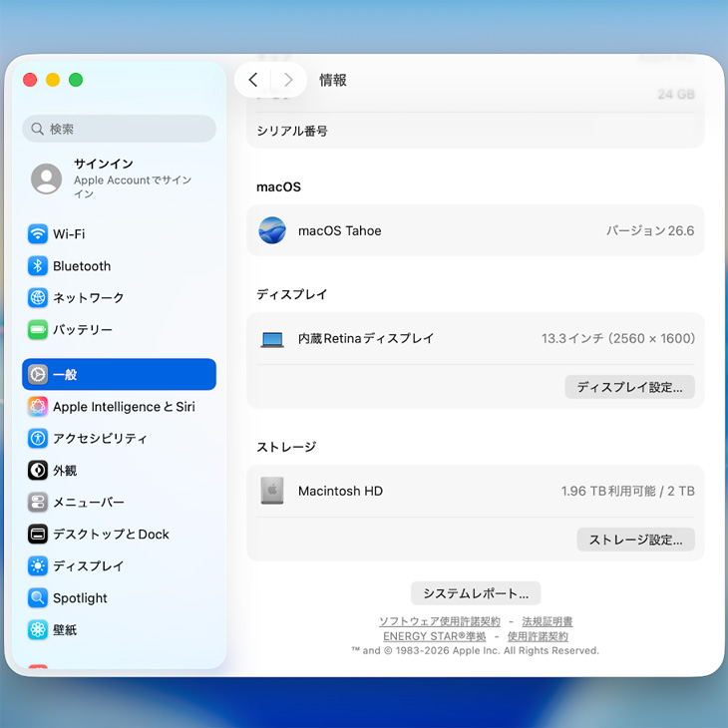This screenshot has height=728, width=728.
Task: Open the 外観 appearance icon
Action: [x=38, y=471]
